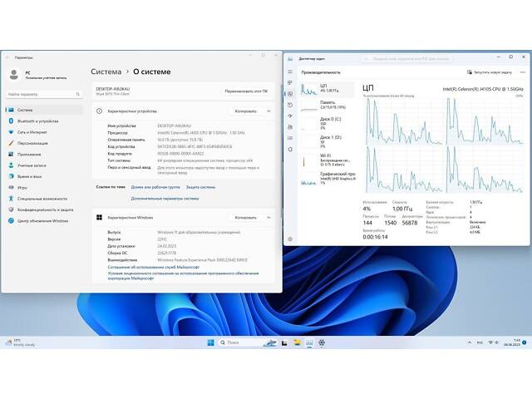Click the user avatar in Settings

click(14, 75)
